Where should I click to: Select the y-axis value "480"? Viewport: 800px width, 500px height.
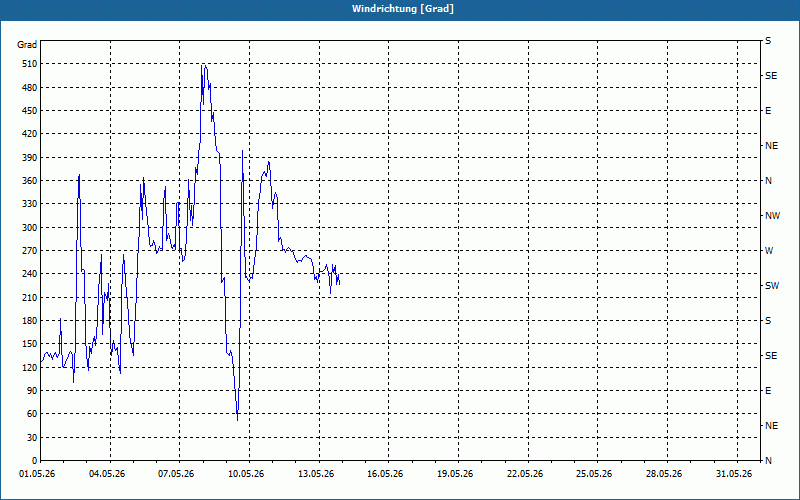[x=29, y=88]
